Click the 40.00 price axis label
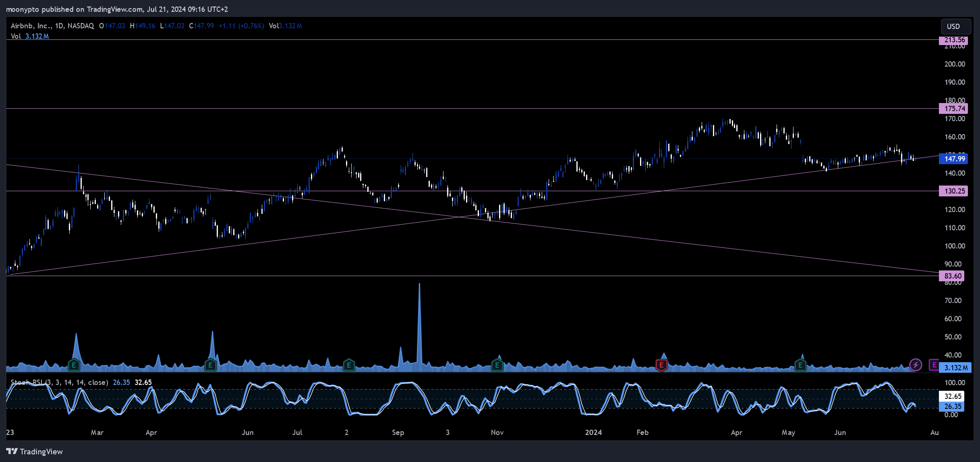The height and width of the screenshot is (462, 980). (953, 355)
